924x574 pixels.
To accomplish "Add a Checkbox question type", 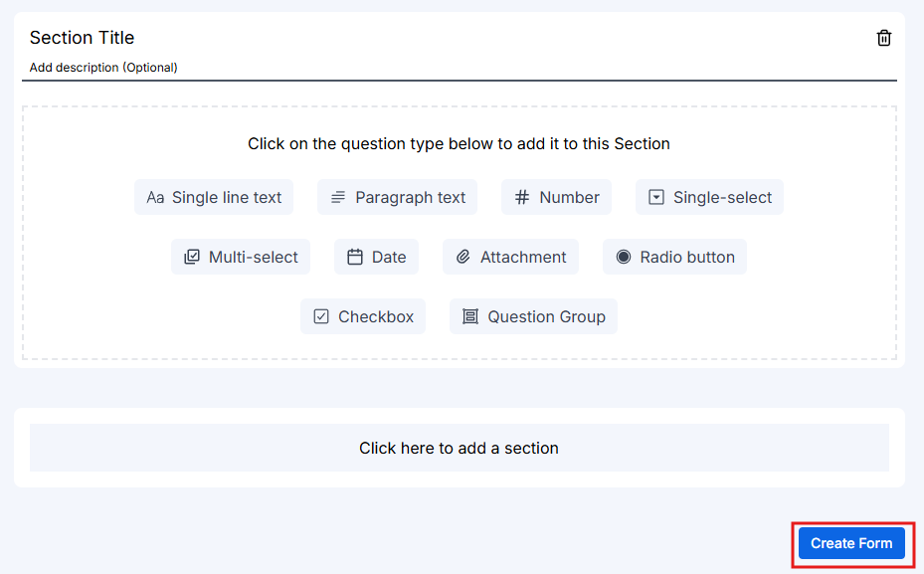I will tap(363, 316).
